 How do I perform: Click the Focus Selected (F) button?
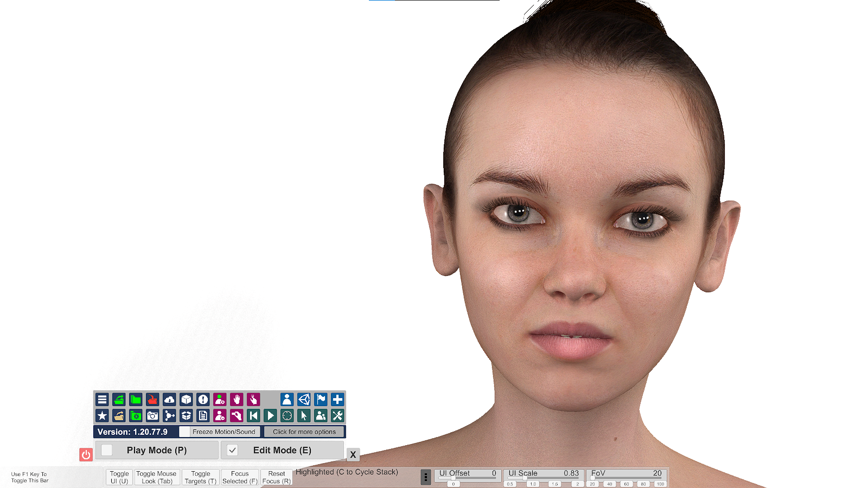click(240, 477)
